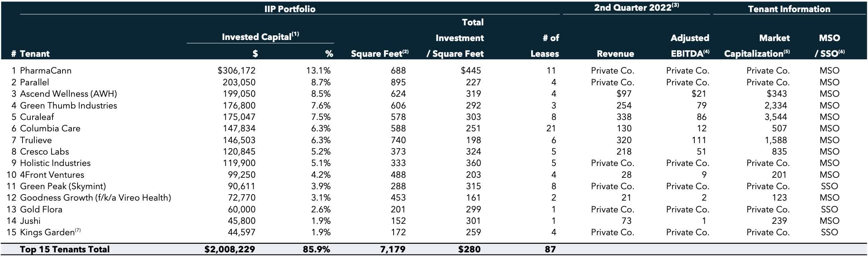Select Parallel square feet value 895
This screenshot has height=257, width=868.
click(398, 82)
